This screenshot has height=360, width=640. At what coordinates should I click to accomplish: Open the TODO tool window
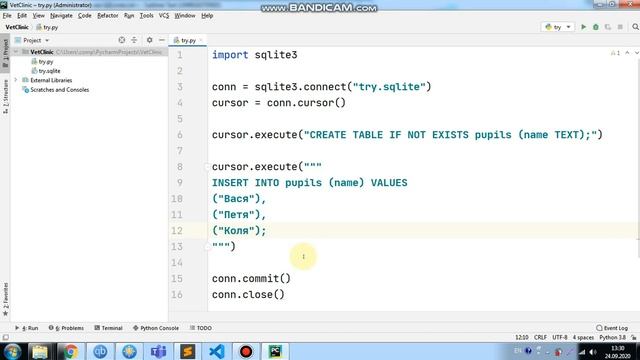[201, 328]
